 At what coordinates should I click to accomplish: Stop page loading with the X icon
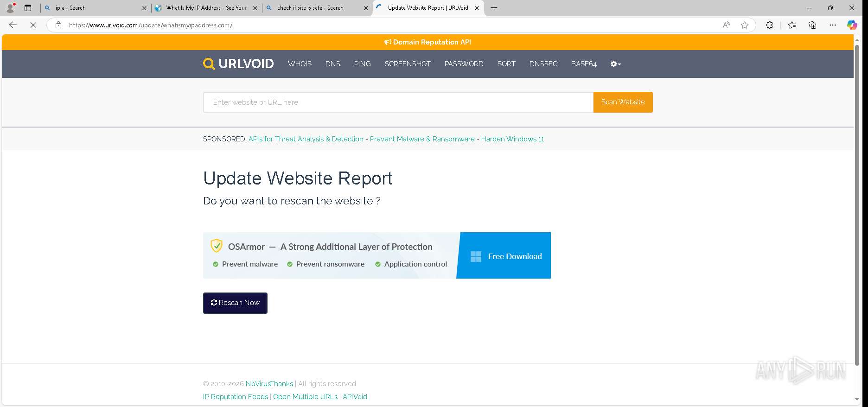33,25
